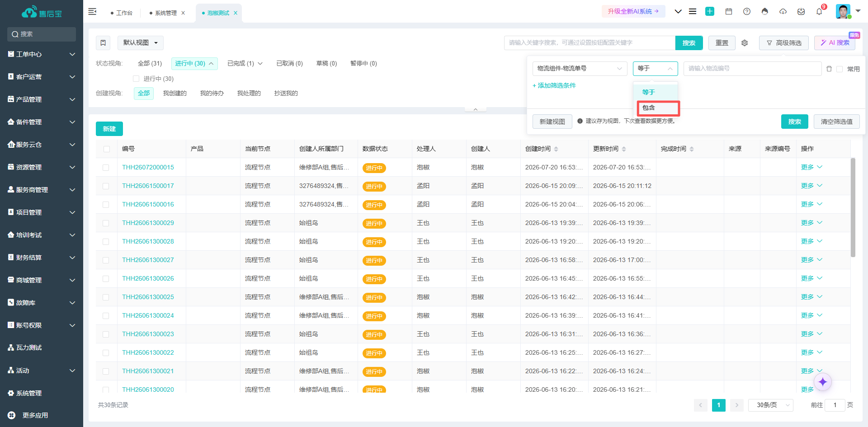This screenshot has height=427, width=868.
Task: Expand the 工单中心 sidebar menu
Action: pyautogui.click(x=42, y=54)
